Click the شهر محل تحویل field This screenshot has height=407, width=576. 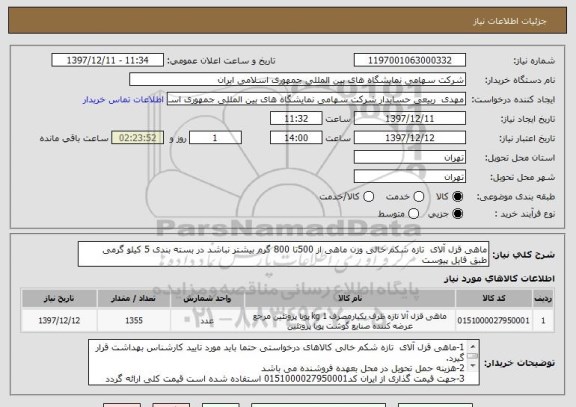410,177
